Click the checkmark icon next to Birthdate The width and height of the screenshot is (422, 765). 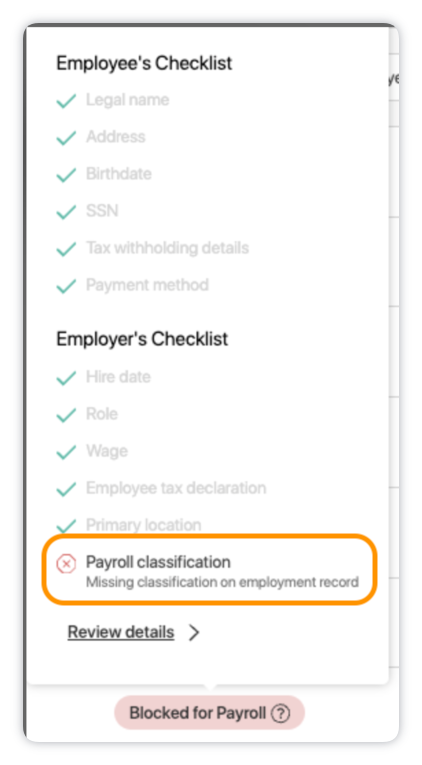coord(66,175)
